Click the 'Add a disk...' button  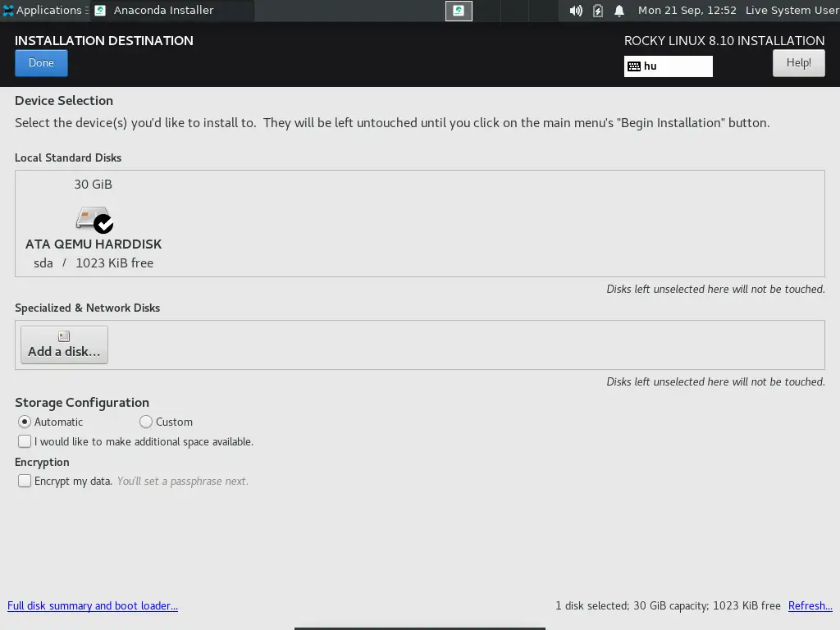[x=64, y=345]
